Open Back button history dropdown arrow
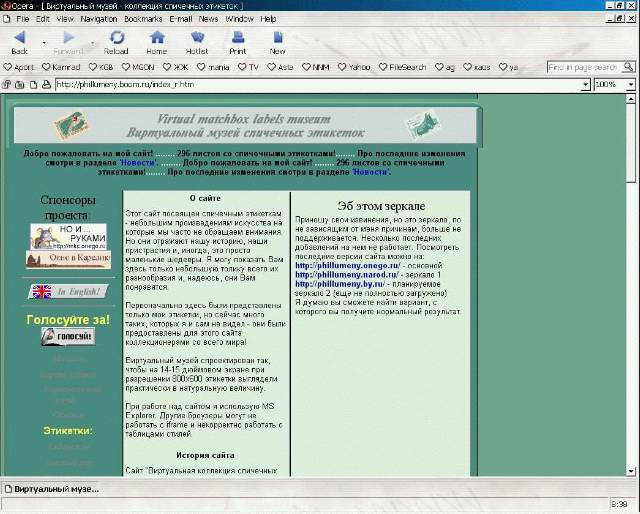Viewport: 640px width, 514px height. click(x=44, y=42)
